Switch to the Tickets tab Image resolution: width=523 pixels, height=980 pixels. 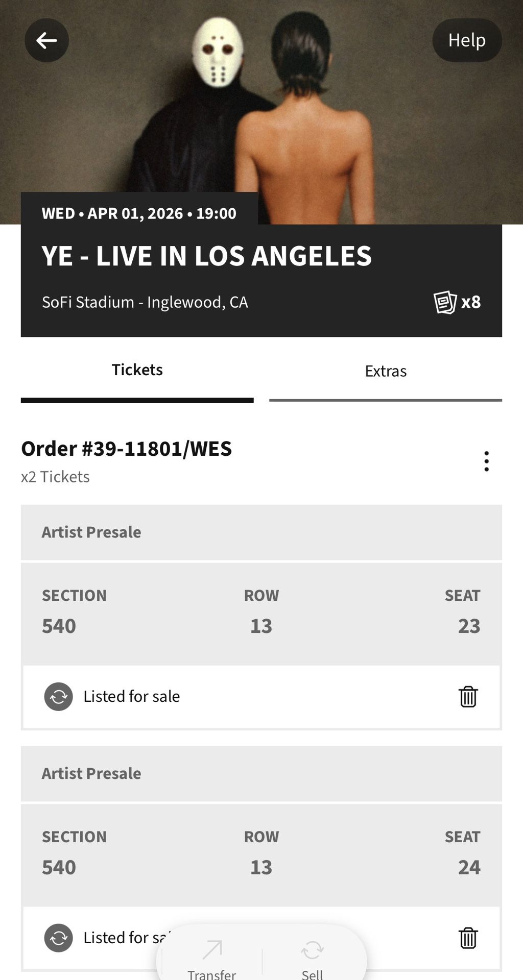point(137,370)
